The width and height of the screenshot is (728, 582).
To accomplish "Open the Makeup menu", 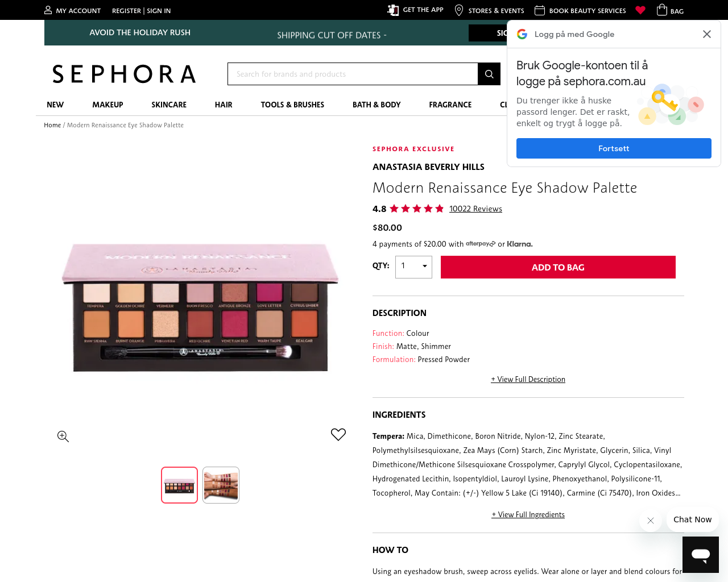I will (x=108, y=105).
